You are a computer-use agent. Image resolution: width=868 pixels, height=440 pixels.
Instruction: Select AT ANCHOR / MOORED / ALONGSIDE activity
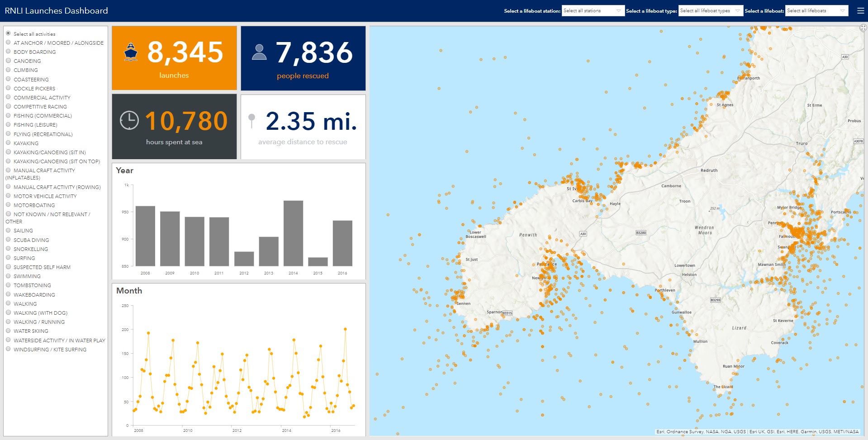[x=8, y=43]
